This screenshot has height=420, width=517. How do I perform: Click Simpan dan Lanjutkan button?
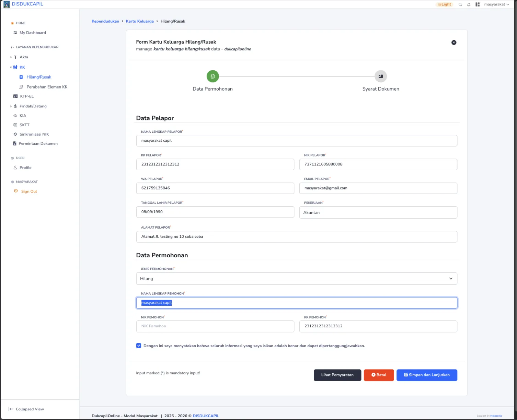tap(427, 375)
